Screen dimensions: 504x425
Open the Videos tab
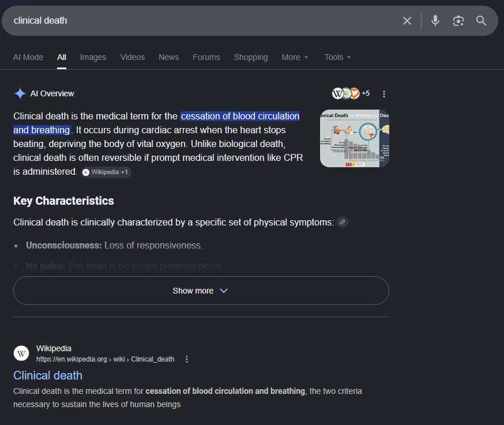(x=133, y=57)
